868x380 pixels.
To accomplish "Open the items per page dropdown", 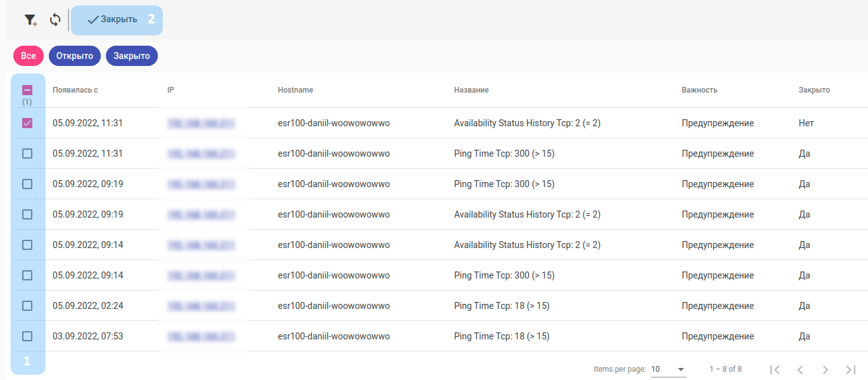I will click(x=668, y=369).
